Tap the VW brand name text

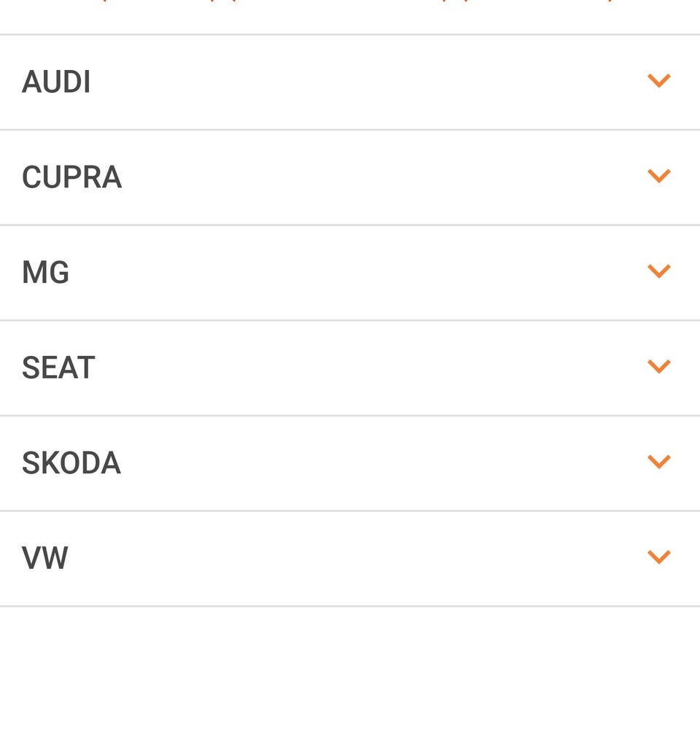[44, 559]
